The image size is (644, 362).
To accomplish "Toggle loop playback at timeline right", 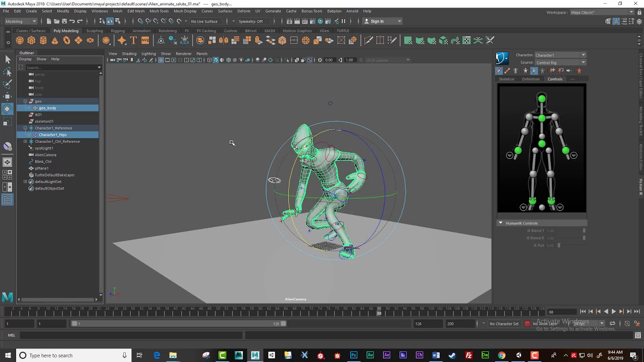I will [x=612, y=324].
